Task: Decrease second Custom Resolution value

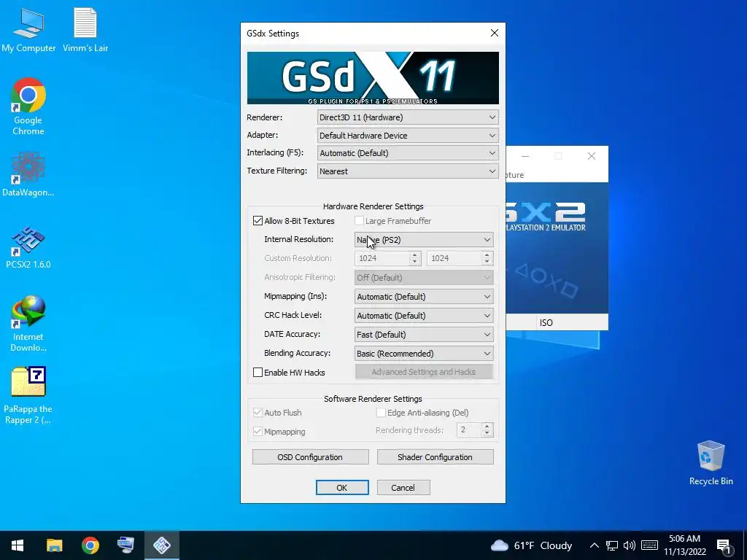Action: click(487, 262)
